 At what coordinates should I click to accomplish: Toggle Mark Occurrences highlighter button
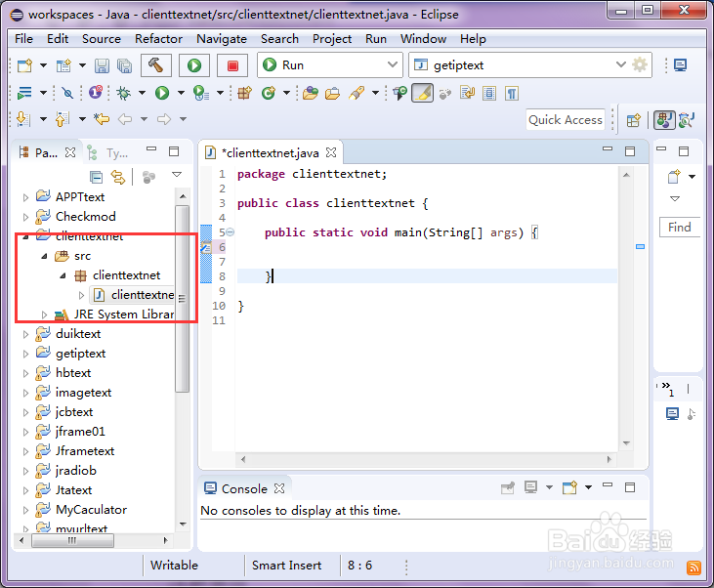(x=423, y=93)
